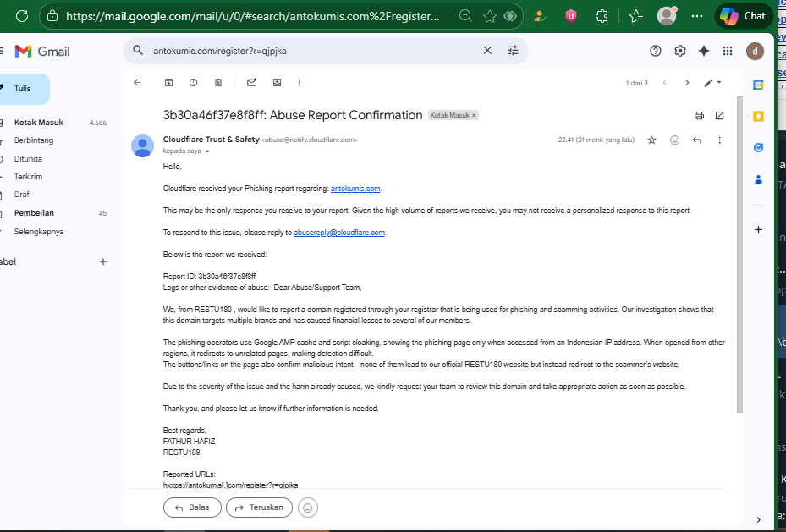Open Google Keep in the side panel

(758, 116)
